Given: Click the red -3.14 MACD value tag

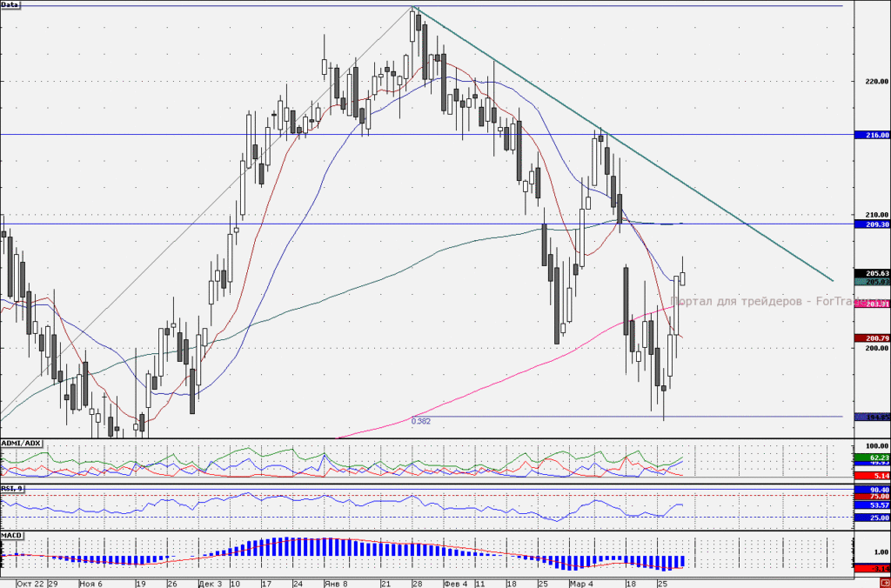Looking at the screenshot, I should tap(872, 569).
